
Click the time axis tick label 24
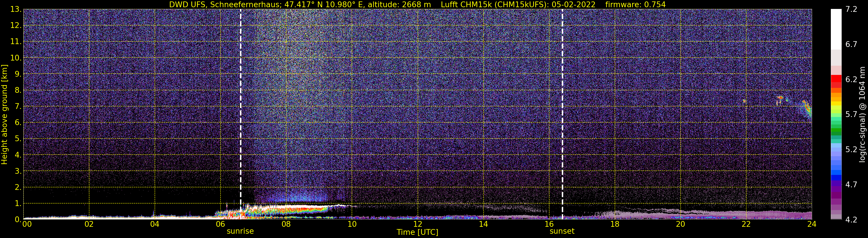[x=812, y=224]
